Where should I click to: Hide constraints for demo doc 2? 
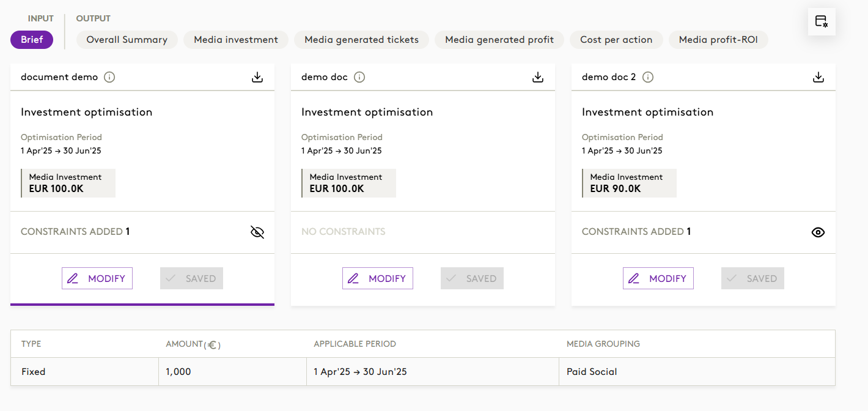pyautogui.click(x=818, y=232)
